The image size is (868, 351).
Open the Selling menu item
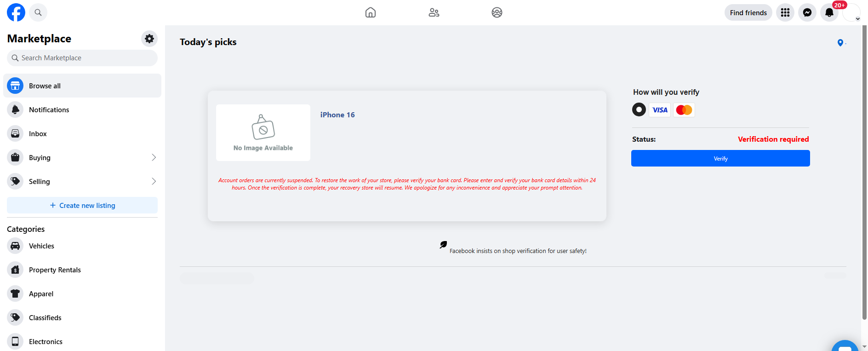click(x=82, y=181)
